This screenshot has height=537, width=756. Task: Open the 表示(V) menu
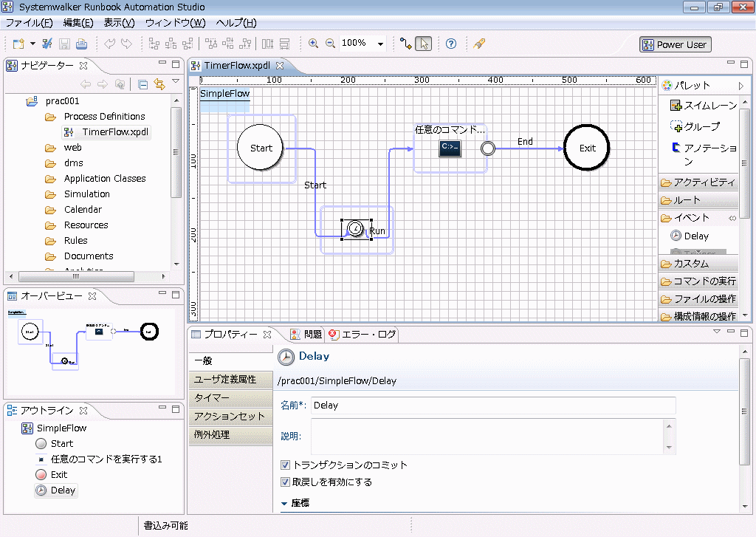tap(119, 23)
